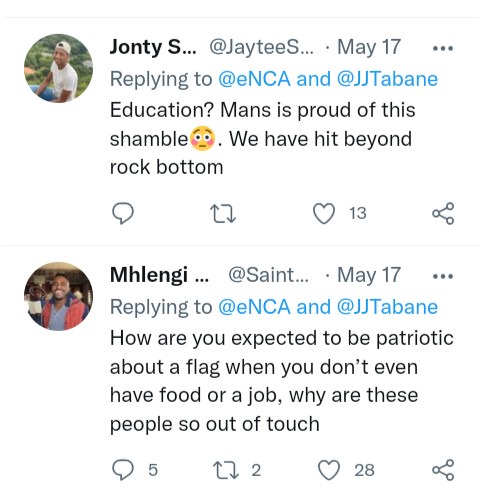Screen dimensions: 480x493
Task: Open Mhlengi's profile picture
Action: tap(58, 296)
